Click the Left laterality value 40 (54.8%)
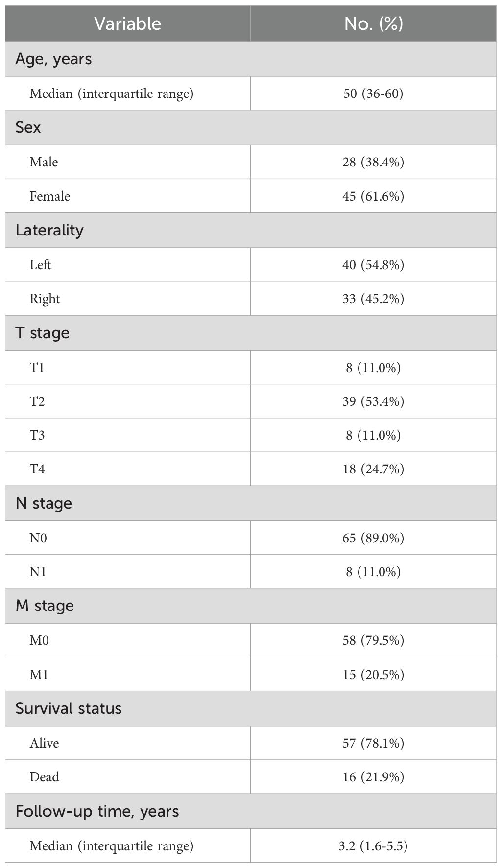The height and width of the screenshot is (868, 502). 373,265
